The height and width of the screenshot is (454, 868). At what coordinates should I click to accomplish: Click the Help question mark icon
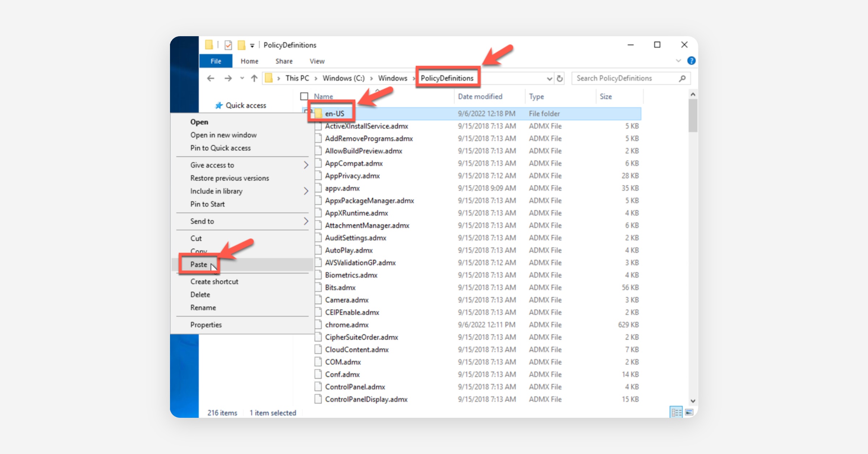[x=691, y=61]
